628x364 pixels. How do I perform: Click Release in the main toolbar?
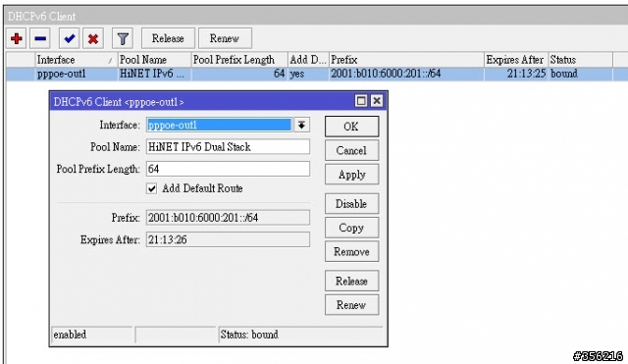point(168,38)
